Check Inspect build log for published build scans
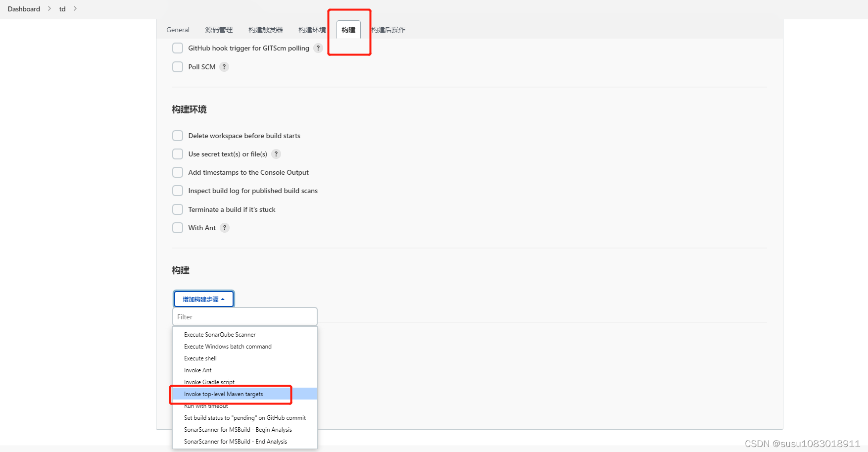Screen dimensions: 868x452 coord(178,191)
